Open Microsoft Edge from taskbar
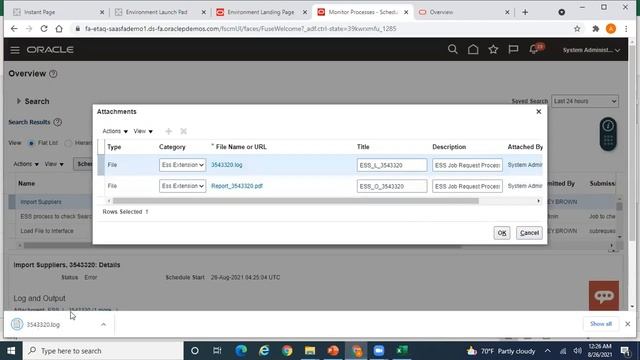Viewport: 640px width, 360px height. (x=241, y=351)
